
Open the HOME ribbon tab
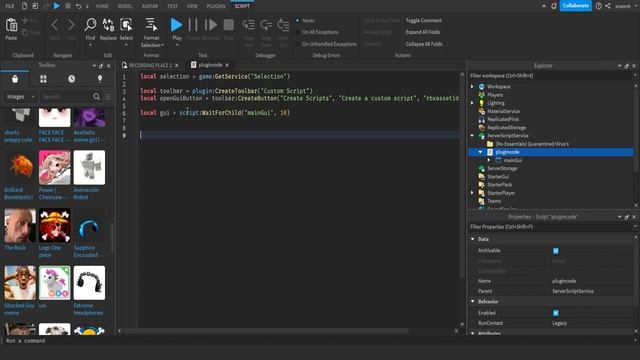click(x=102, y=6)
